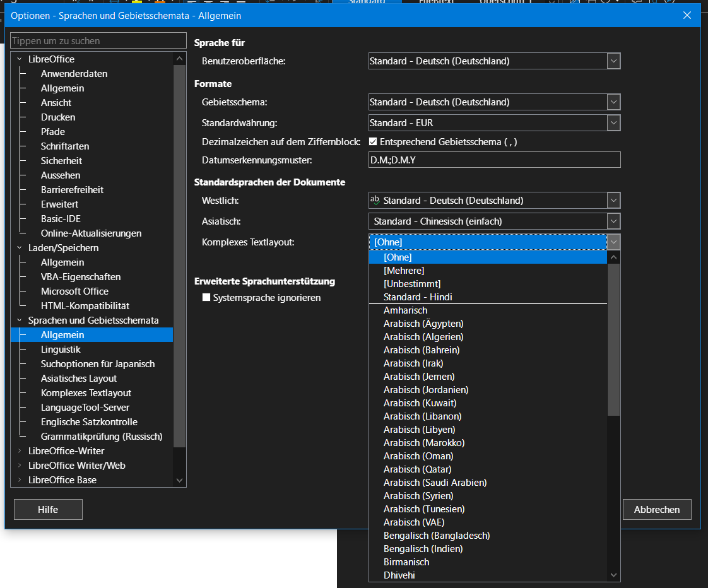
Task: Select Arabisch (Marokko) entry
Action: point(488,443)
